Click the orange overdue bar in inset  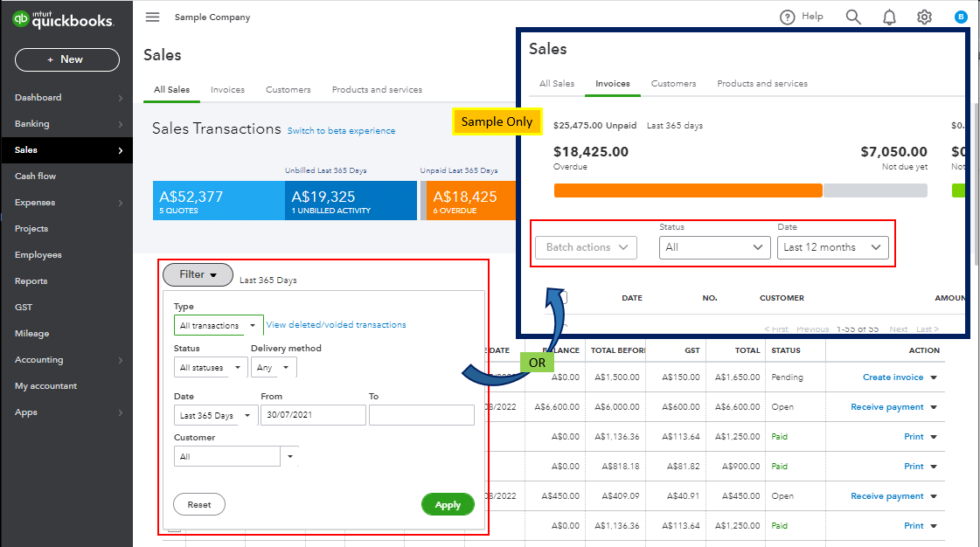point(687,190)
